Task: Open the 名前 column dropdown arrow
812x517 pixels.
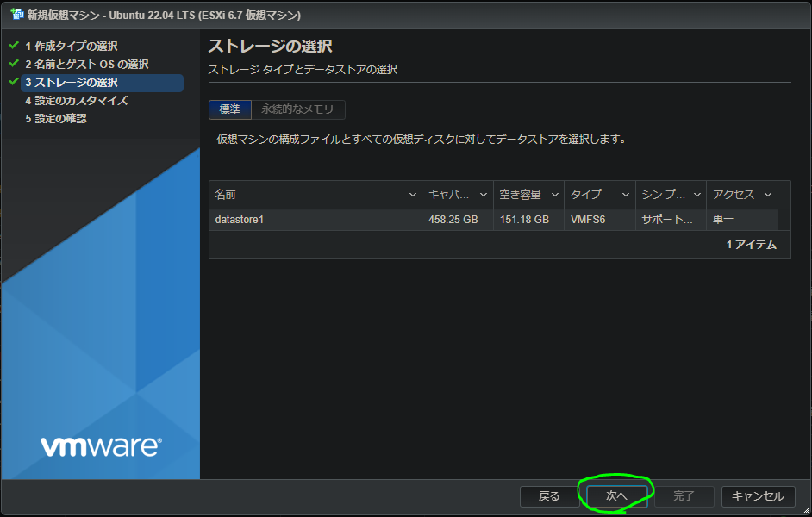Action: point(413,195)
